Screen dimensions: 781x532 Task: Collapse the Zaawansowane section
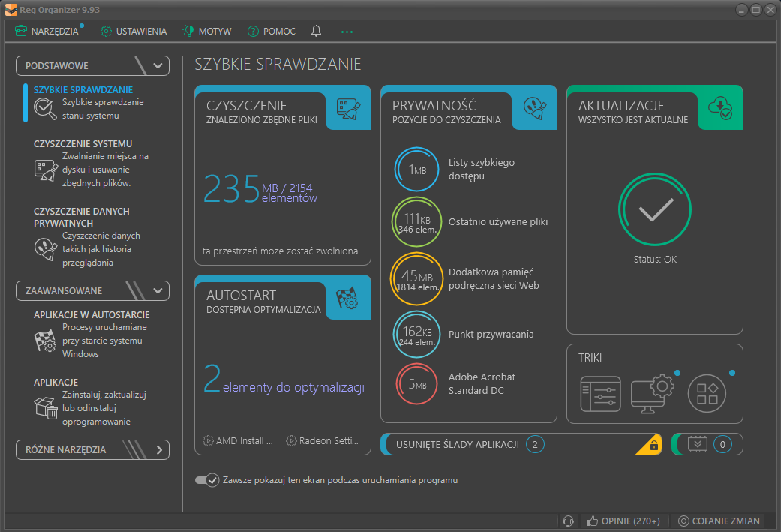pos(92,291)
